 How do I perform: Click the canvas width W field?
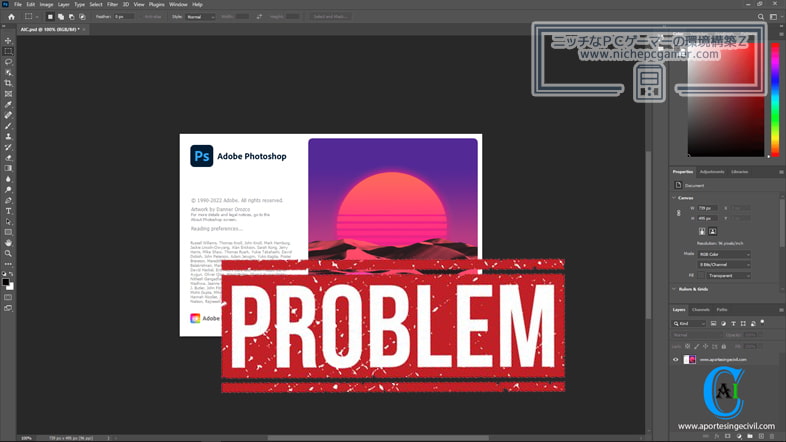coord(707,208)
